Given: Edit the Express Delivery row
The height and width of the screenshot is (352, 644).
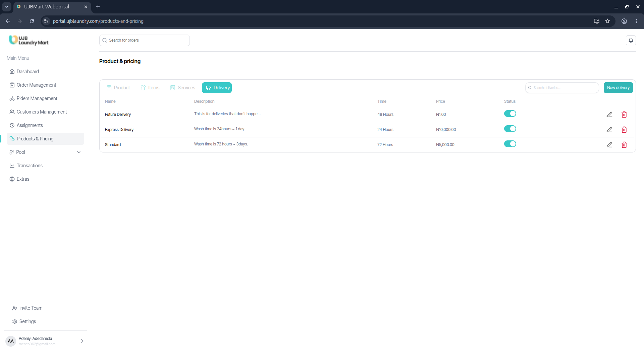Looking at the screenshot, I should coord(609,130).
